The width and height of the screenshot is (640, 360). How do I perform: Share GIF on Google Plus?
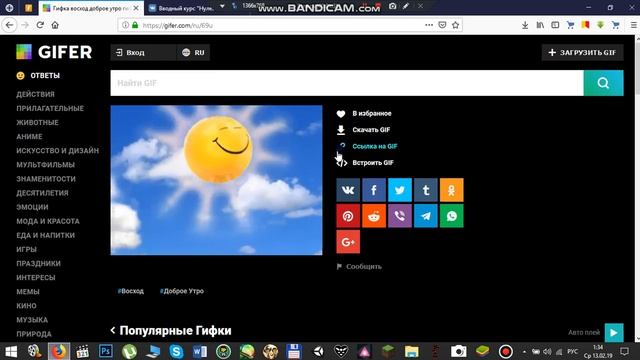348,242
